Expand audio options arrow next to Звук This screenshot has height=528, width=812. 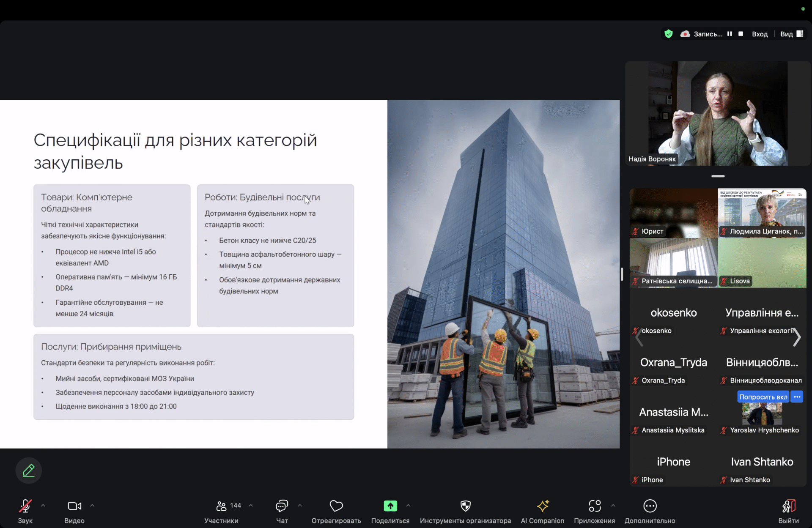pyautogui.click(x=43, y=506)
